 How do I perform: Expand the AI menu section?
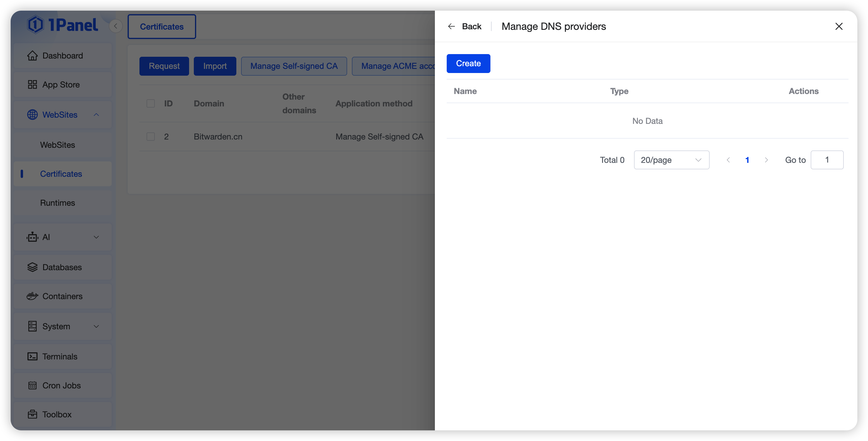(96, 237)
